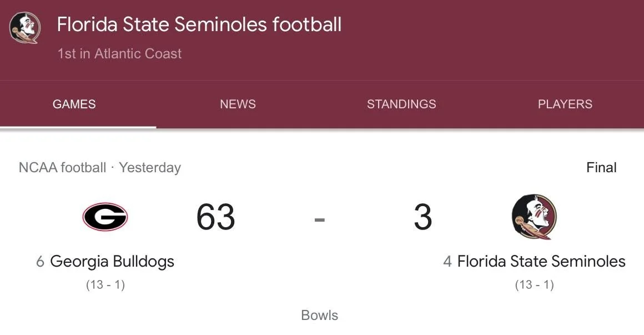This screenshot has height=335, width=644.
Task: Click the Seminoles logo in the header
Action: tap(25, 28)
